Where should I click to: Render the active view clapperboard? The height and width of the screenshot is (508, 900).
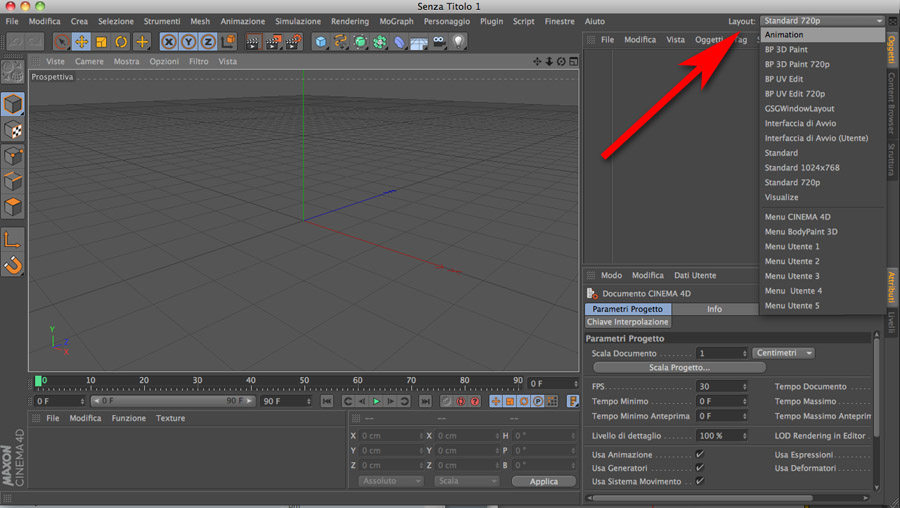point(253,41)
